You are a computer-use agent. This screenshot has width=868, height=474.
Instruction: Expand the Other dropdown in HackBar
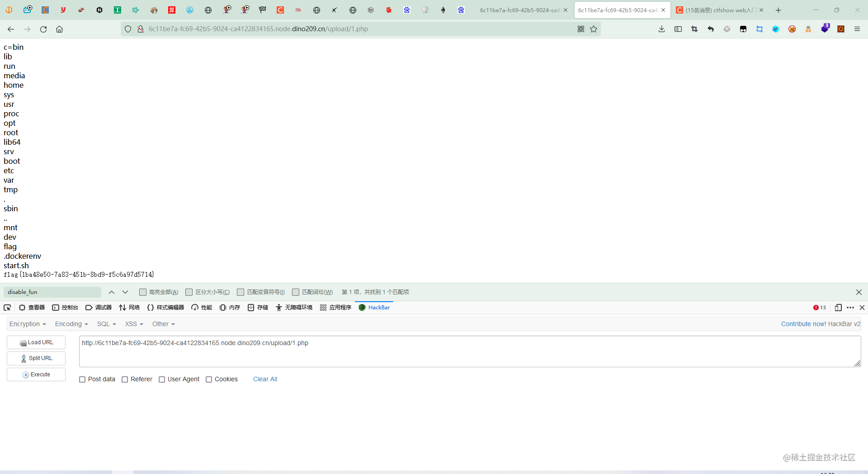(164, 324)
